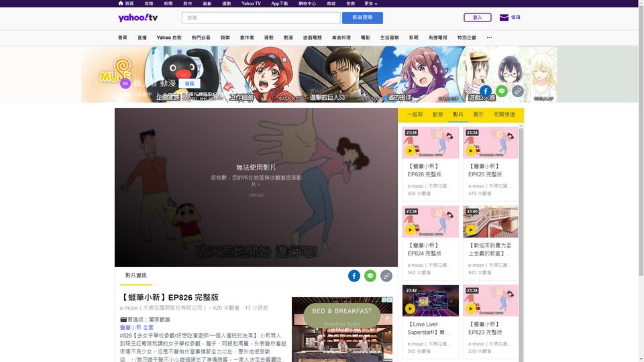Select the 影片資訊 tab below the player
Image resolution: width=644 pixels, height=362 pixels.
[x=136, y=276]
